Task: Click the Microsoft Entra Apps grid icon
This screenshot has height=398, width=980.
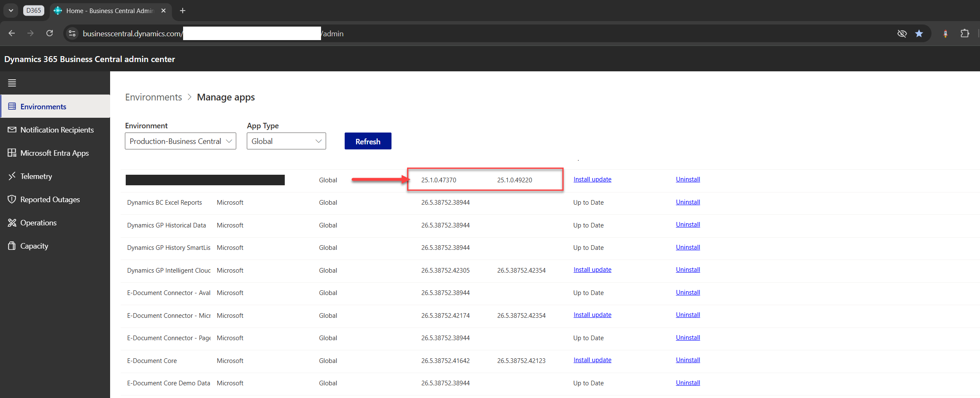Action: coord(12,153)
